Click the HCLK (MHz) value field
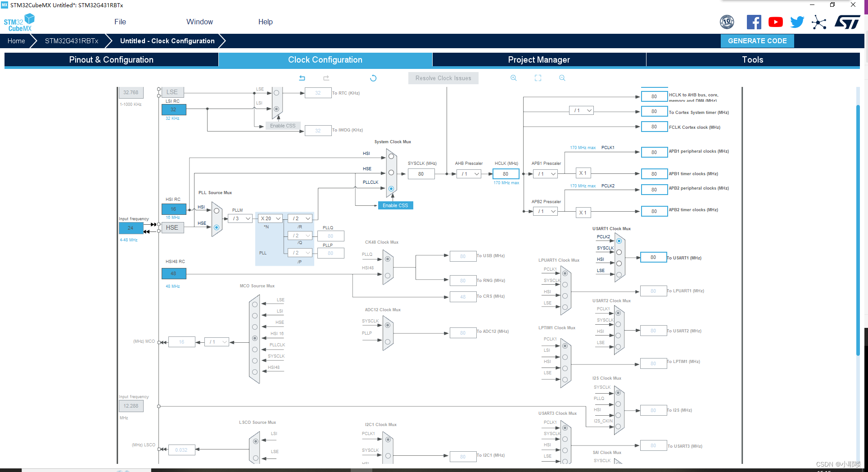The height and width of the screenshot is (472, 868). (506, 174)
